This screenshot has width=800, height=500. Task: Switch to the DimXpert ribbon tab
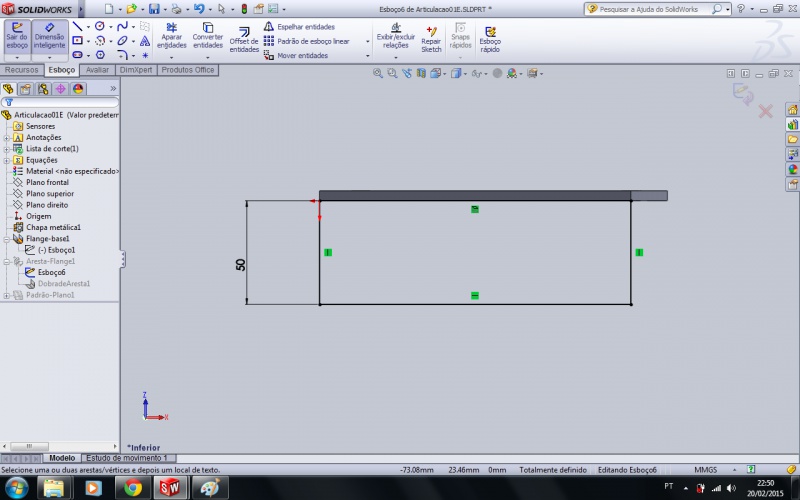tap(136, 70)
